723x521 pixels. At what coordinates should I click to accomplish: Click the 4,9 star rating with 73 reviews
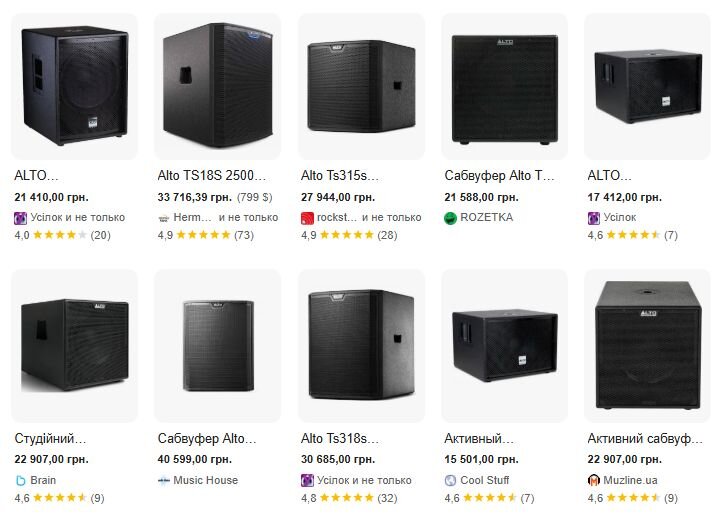207,235
